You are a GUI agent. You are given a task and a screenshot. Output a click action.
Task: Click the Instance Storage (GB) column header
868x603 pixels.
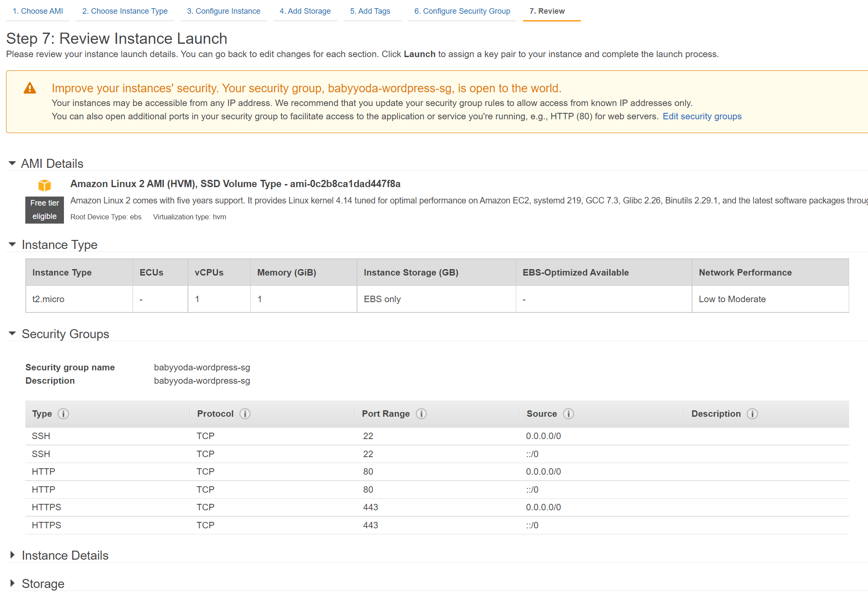(x=436, y=273)
